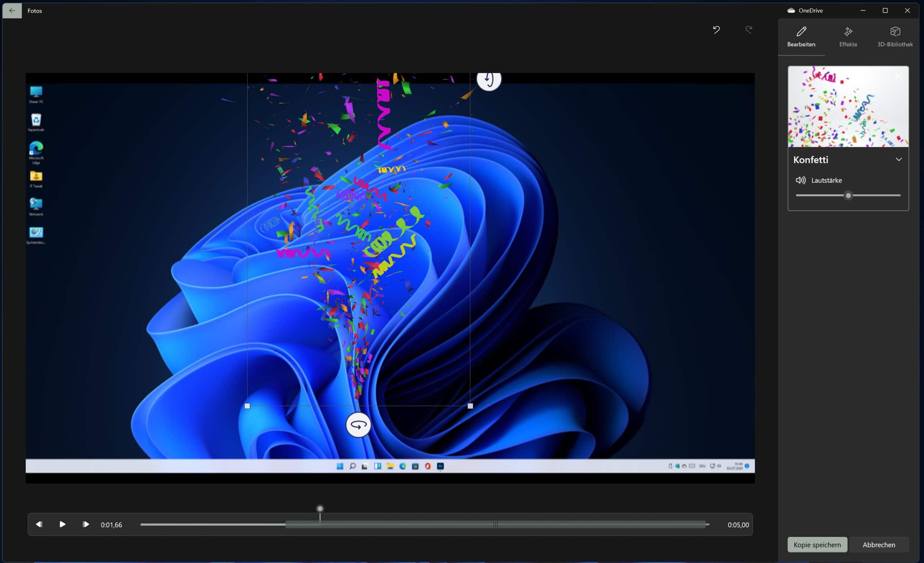Click the playhead marker on timeline
The image size is (924, 563).
pyautogui.click(x=320, y=509)
